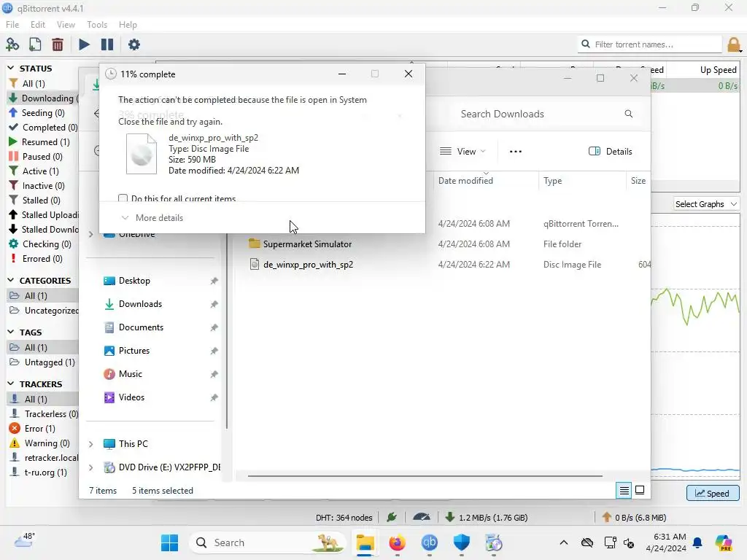
Task: Filter by Paused (0) status
Action: [43, 157]
